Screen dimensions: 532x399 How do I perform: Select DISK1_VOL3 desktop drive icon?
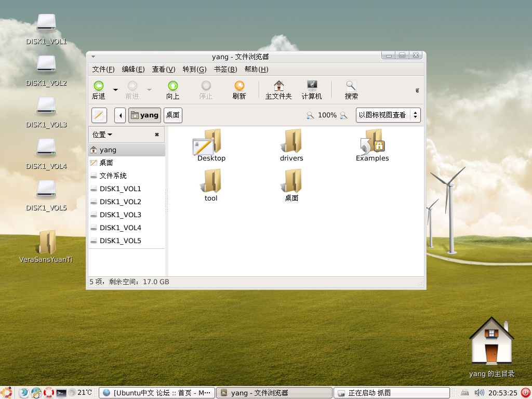point(46,113)
